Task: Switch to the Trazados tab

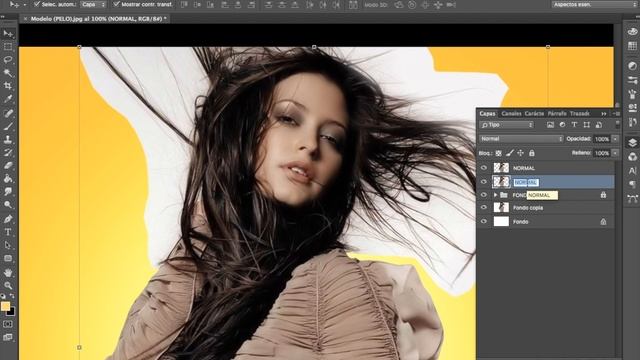Action: pos(580,113)
